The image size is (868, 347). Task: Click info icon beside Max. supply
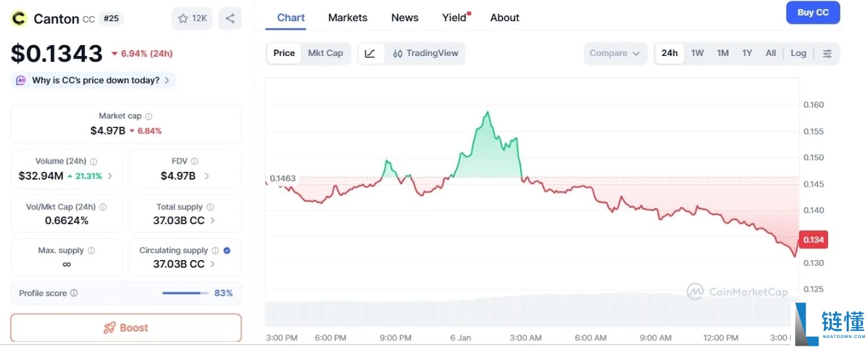91,250
